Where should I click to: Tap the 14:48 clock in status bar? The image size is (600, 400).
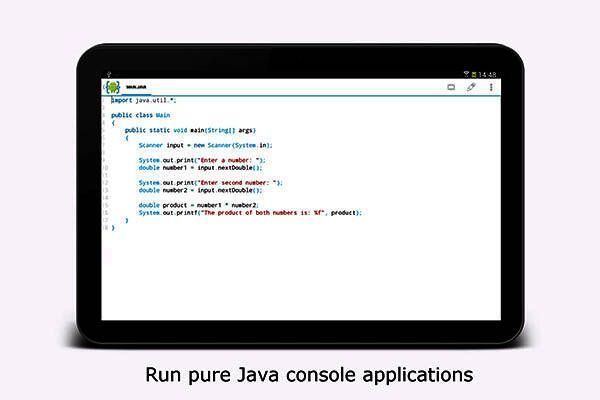(488, 74)
